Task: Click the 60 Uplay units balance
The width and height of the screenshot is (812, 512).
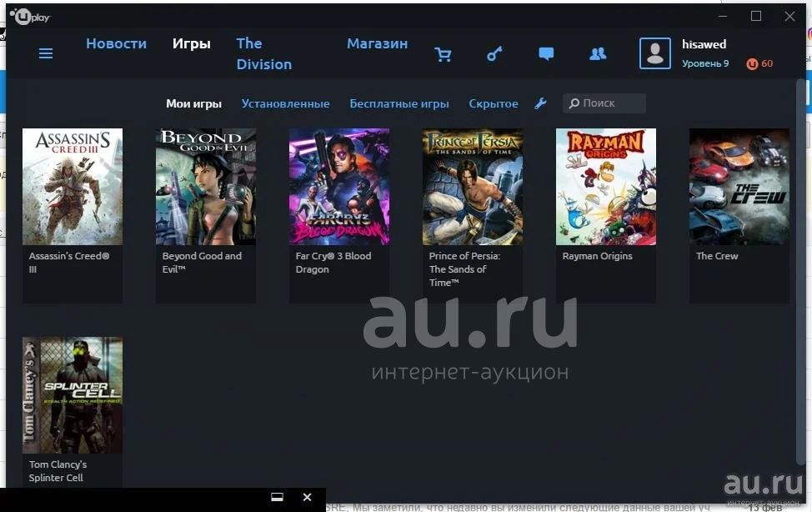Action: click(x=767, y=63)
